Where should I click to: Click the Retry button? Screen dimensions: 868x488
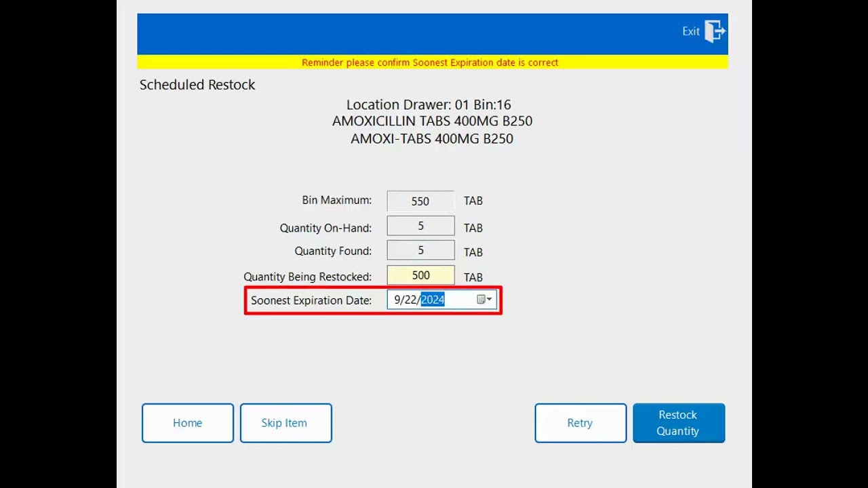pos(580,423)
